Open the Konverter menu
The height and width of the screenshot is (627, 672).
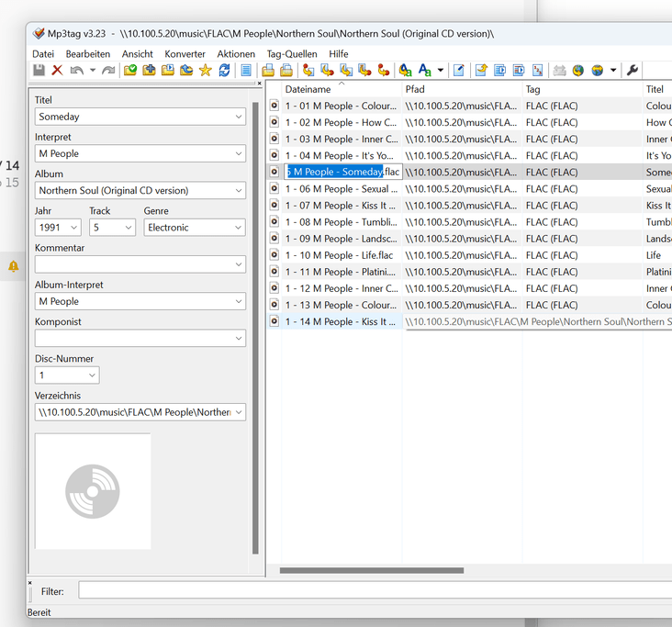coord(185,54)
